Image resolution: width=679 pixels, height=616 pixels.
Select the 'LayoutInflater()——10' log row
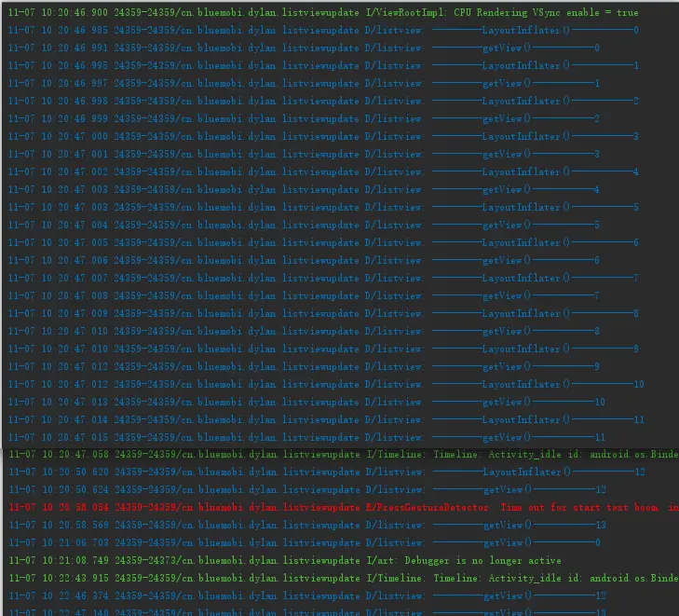tap(326, 385)
